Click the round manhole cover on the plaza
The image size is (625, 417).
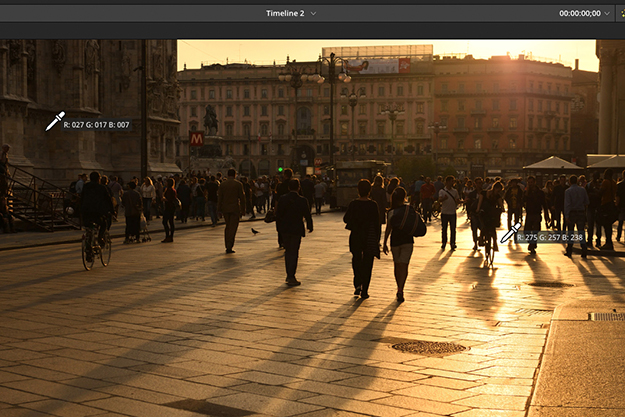(428, 347)
